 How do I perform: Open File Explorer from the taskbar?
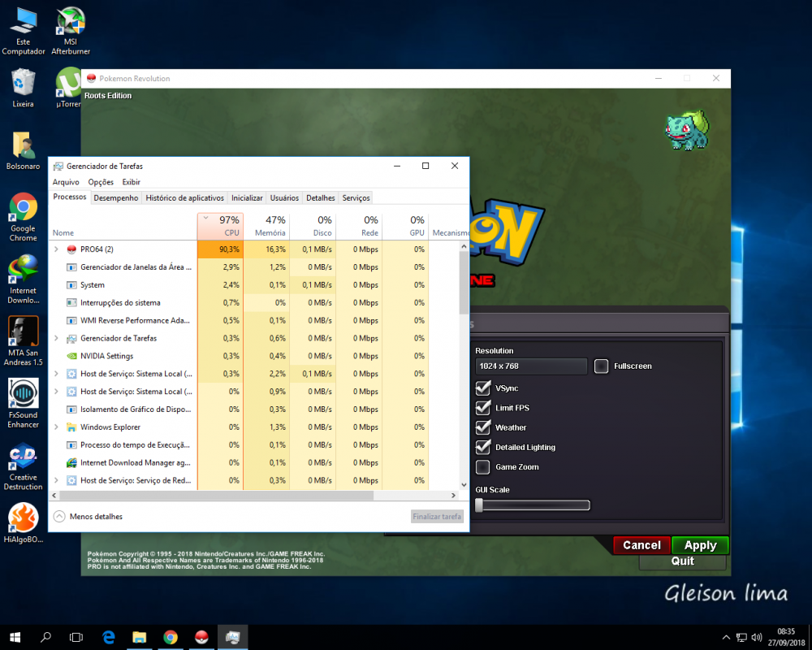139,637
